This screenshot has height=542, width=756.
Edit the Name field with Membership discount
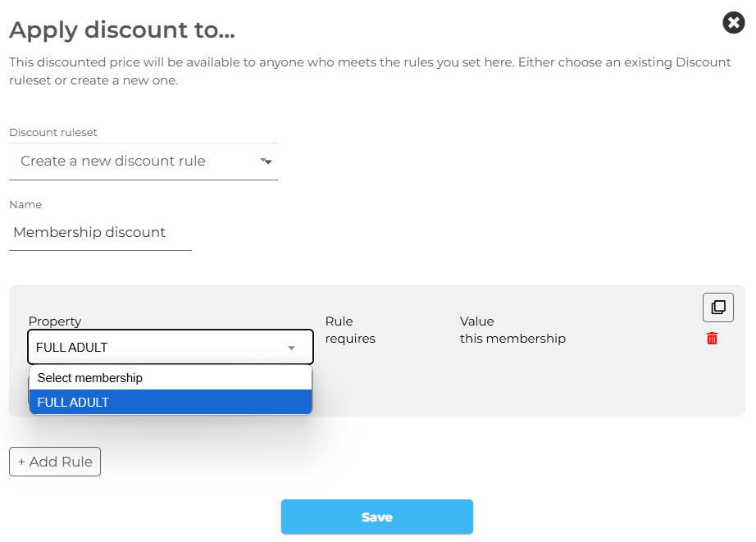click(x=100, y=232)
